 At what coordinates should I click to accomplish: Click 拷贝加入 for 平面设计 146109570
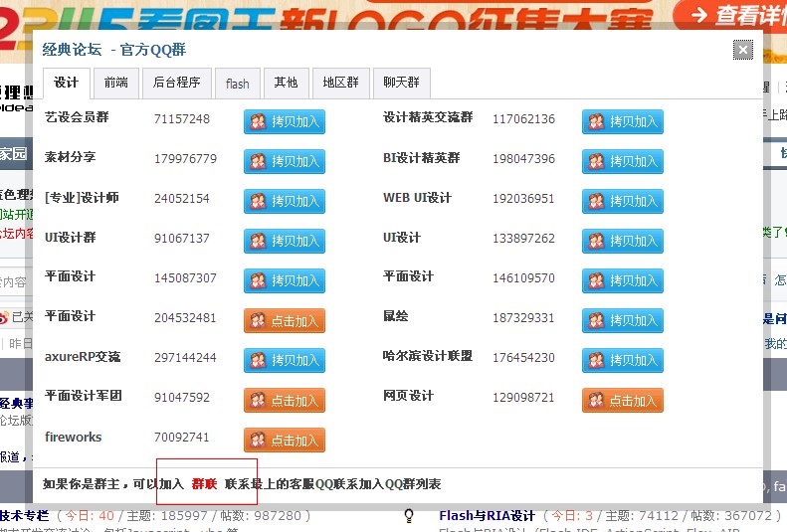point(623,280)
